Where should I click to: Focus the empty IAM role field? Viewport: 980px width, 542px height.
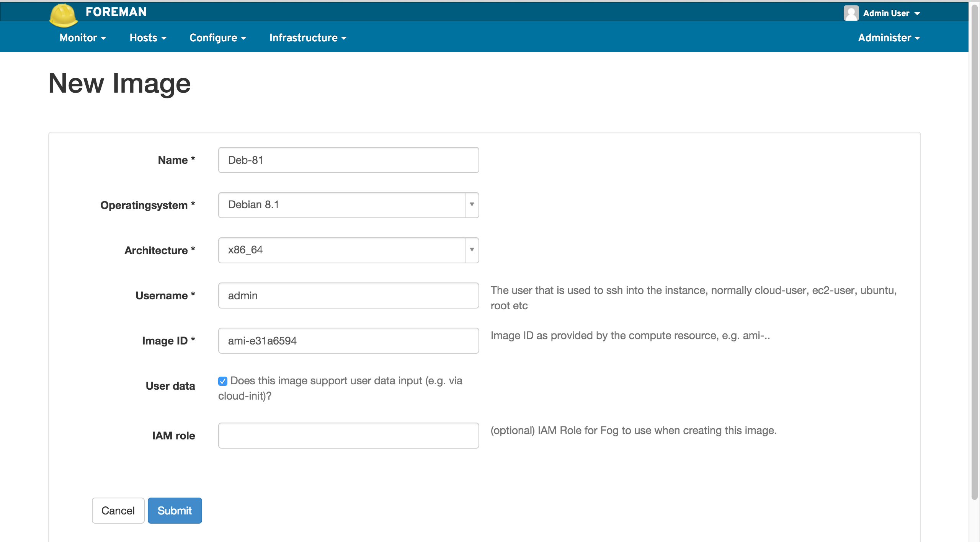point(348,436)
